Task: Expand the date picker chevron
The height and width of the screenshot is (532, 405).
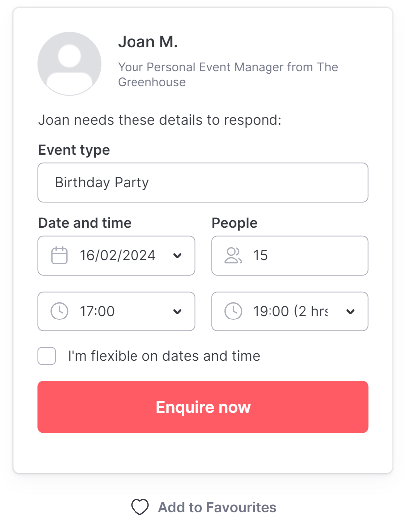Action: [x=177, y=256]
